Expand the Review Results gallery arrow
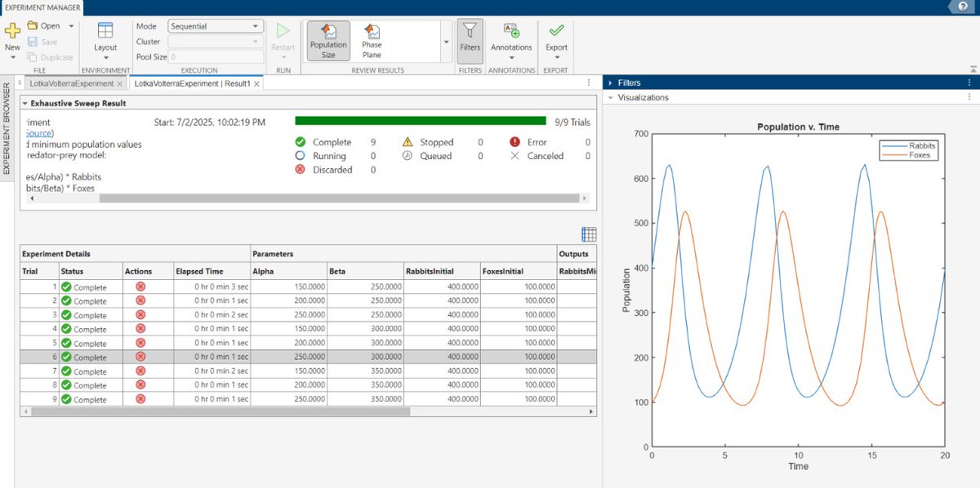The width and height of the screenshot is (980, 488). (446, 41)
